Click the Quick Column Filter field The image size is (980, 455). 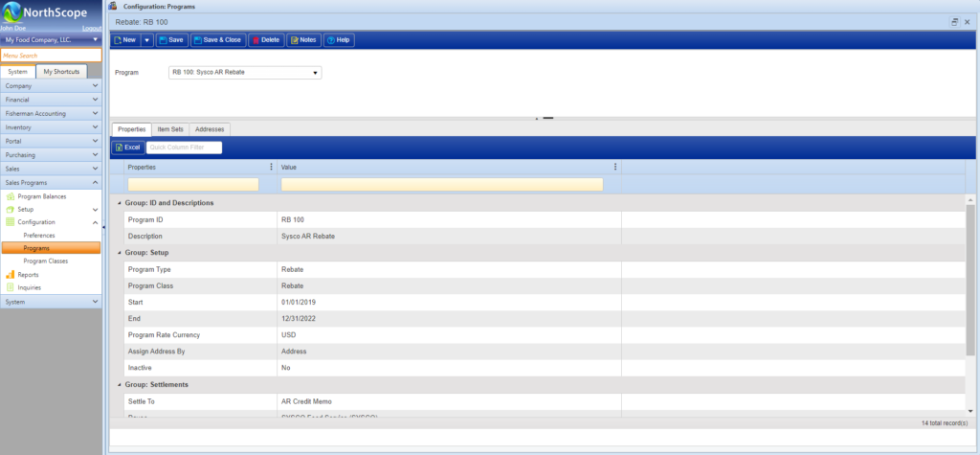[x=184, y=148]
